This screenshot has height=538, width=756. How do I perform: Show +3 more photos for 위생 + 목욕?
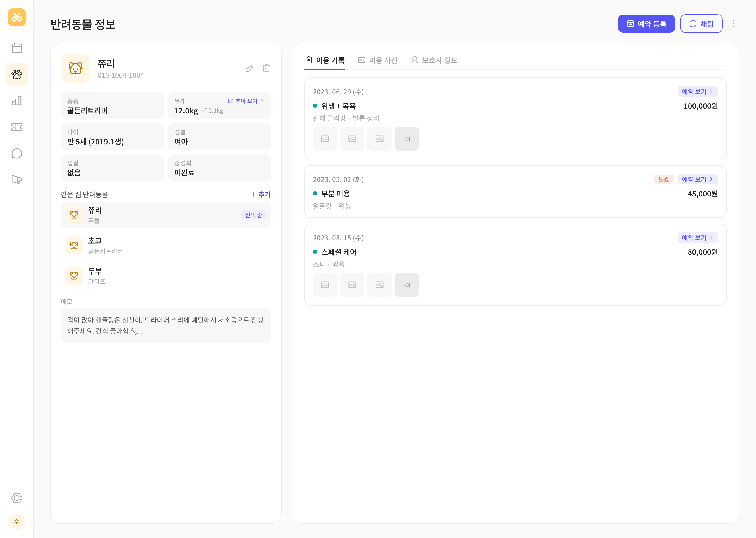[x=407, y=139]
